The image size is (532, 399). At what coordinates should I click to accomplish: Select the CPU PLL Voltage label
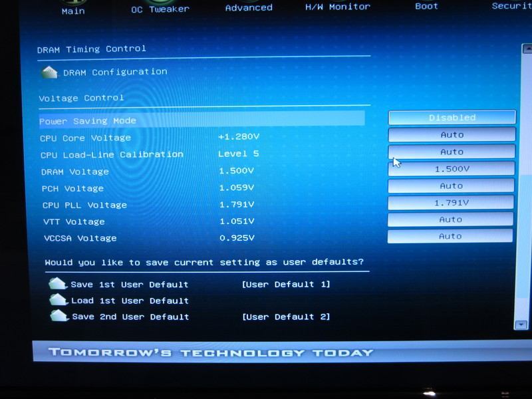pos(84,205)
